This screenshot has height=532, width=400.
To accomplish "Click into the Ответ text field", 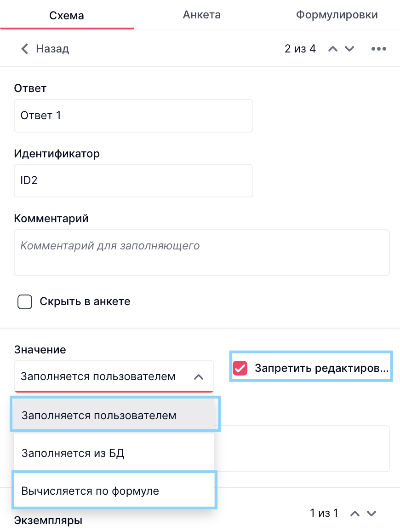I will 133,116.
